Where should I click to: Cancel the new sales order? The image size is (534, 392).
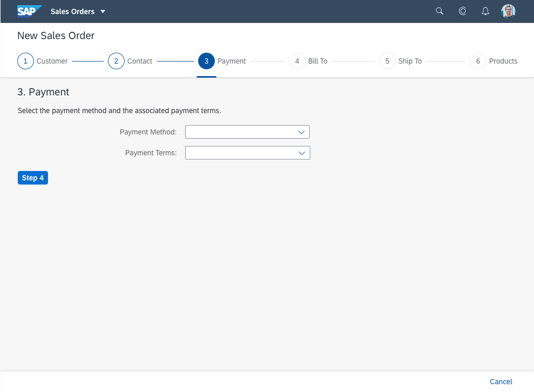[501, 382]
